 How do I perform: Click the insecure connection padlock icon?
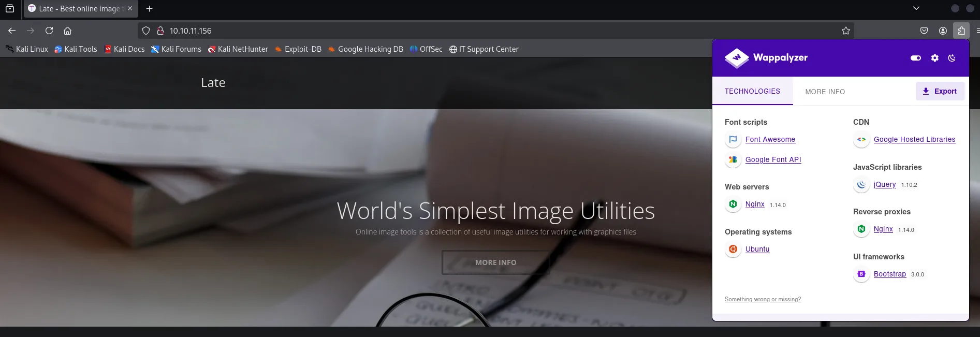coord(160,31)
